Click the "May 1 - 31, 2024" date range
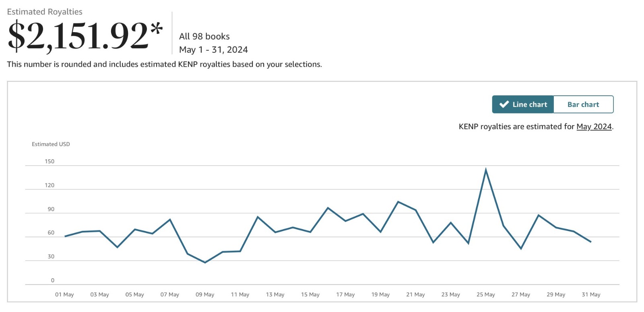This screenshot has width=644, height=312. click(x=213, y=50)
